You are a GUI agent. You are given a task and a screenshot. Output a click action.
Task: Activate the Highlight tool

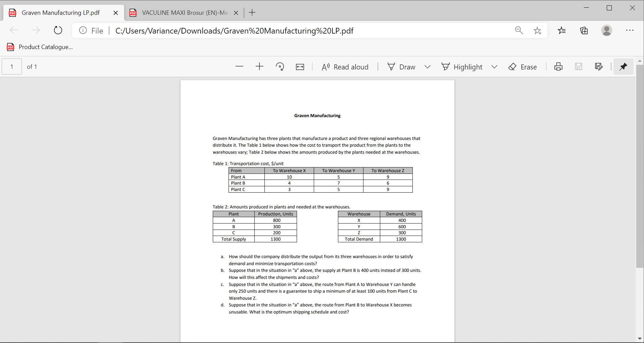[x=462, y=66]
